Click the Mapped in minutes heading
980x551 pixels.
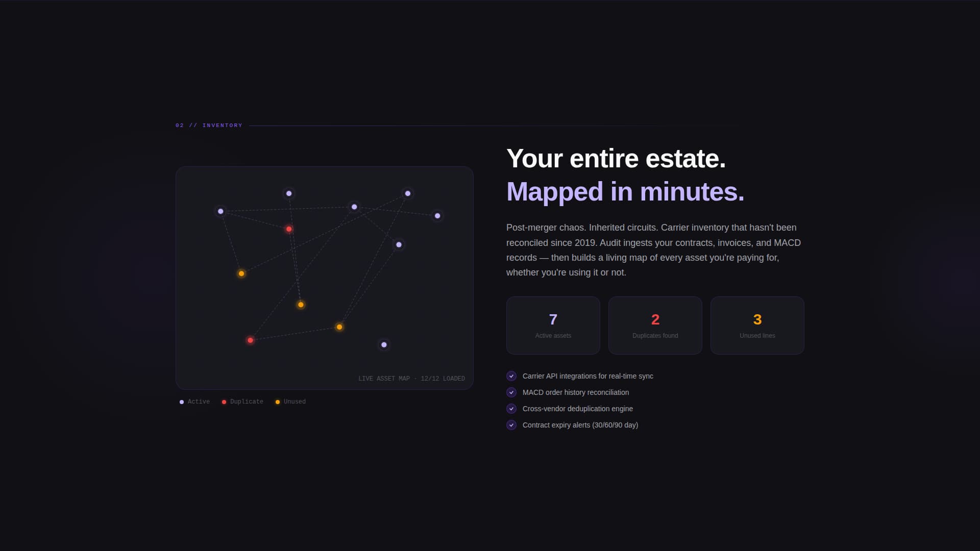(x=625, y=192)
